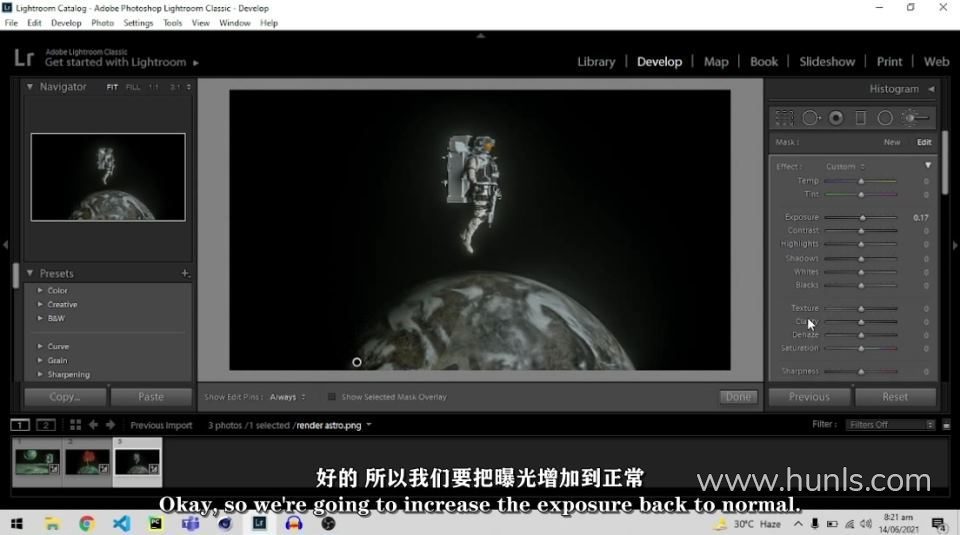Open PyCharm from taskbar
Screen dimensions: 960x535
point(156,523)
